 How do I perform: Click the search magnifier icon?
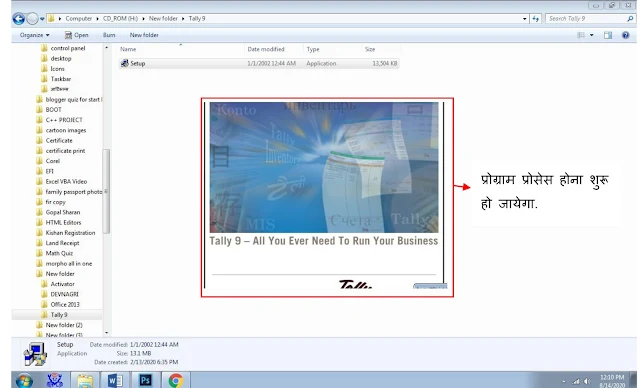(x=630, y=18)
